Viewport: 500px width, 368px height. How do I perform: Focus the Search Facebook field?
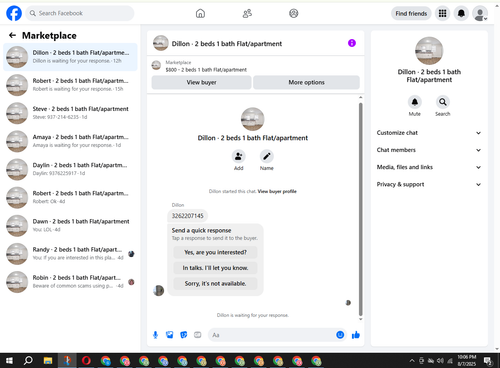click(80, 13)
